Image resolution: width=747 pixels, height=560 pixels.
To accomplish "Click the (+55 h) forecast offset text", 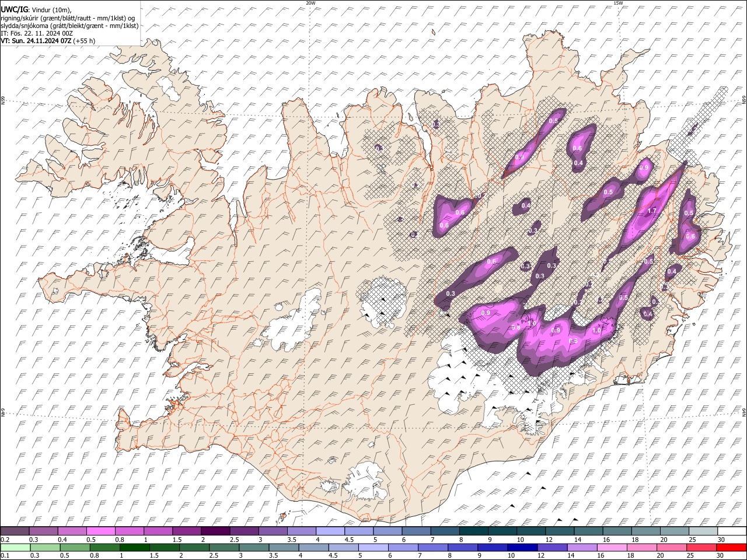I will (x=85, y=41).
